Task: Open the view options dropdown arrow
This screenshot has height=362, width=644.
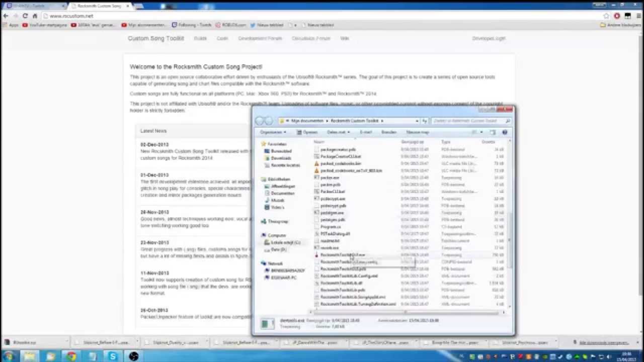Action: point(482,132)
